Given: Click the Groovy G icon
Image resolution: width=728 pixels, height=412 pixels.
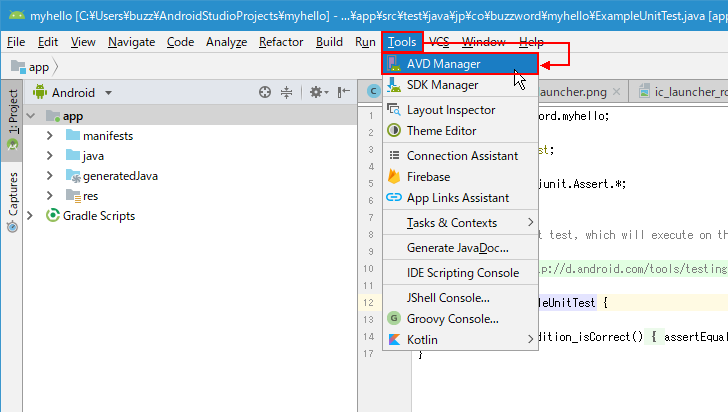Looking at the screenshot, I should click(394, 319).
